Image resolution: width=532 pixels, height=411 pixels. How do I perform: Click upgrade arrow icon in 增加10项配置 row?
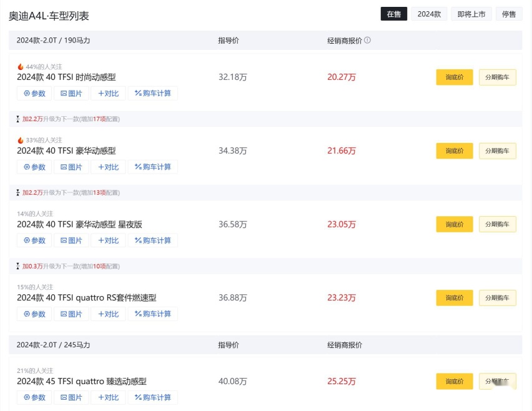tap(18, 266)
